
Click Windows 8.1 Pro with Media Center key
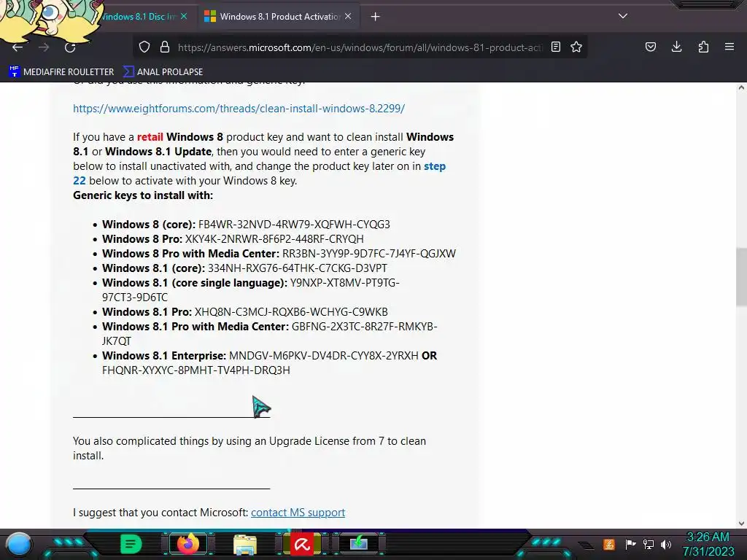click(x=270, y=334)
